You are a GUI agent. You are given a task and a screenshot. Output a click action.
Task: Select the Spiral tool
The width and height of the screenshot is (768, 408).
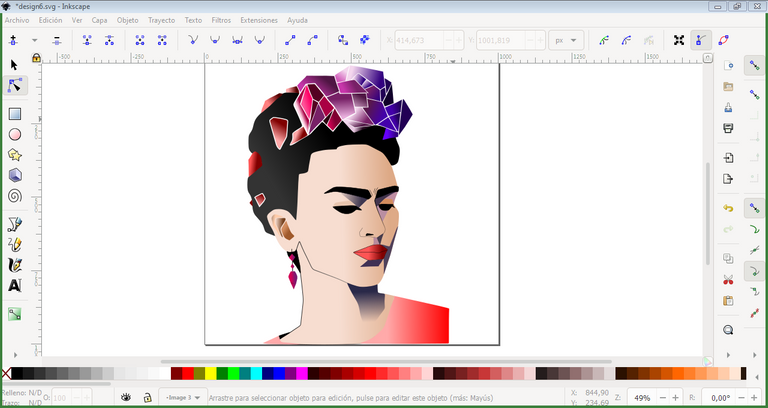15,196
